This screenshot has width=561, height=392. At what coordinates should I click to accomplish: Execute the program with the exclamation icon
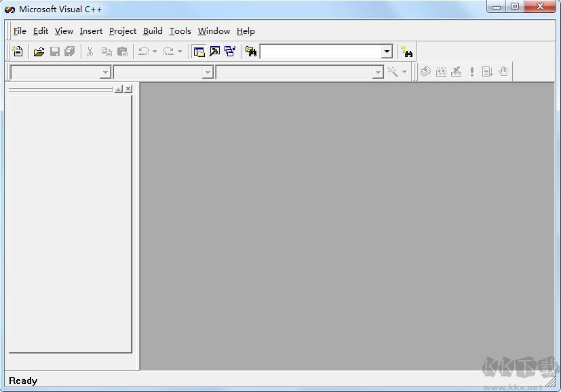click(x=471, y=71)
